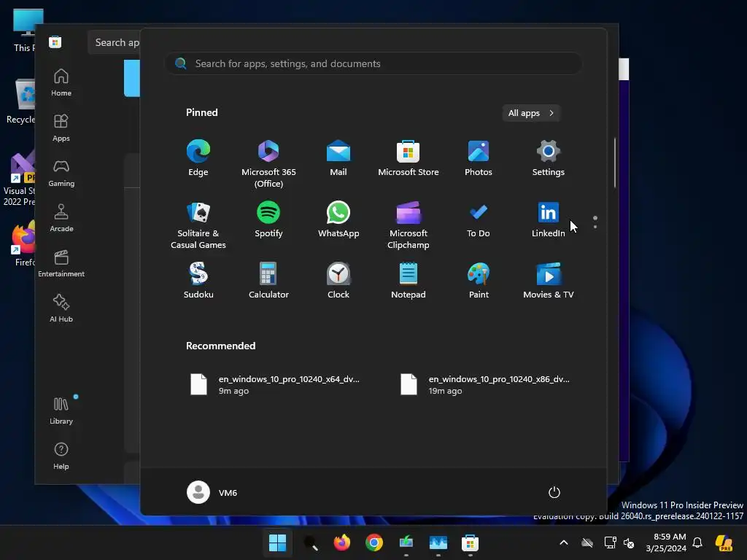Open Notepad

click(409, 281)
